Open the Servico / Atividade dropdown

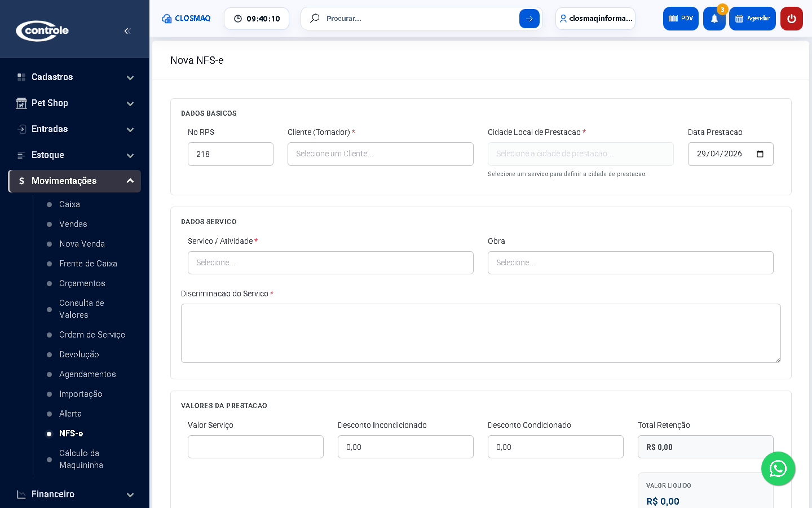[330, 263]
